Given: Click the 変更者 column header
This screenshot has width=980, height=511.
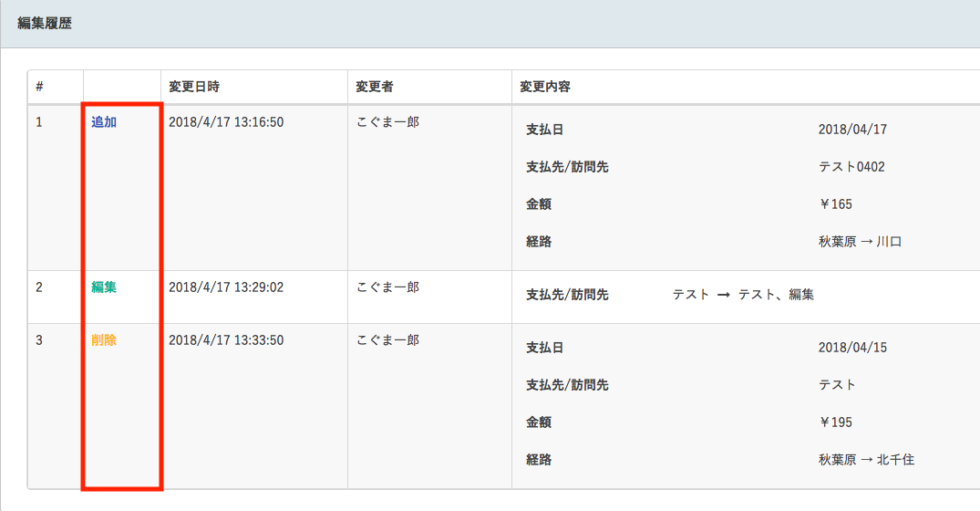Looking at the screenshot, I should (x=375, y=87).
